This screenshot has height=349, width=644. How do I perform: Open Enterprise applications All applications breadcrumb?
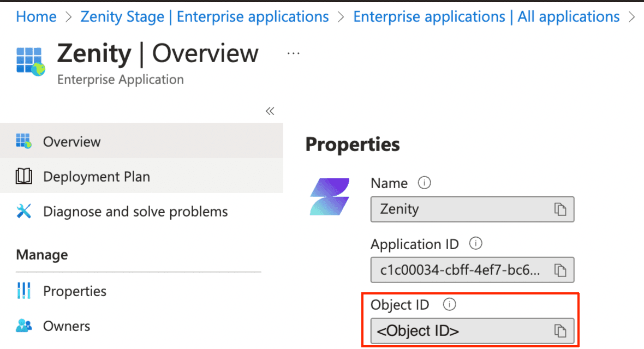click(486, 16)
